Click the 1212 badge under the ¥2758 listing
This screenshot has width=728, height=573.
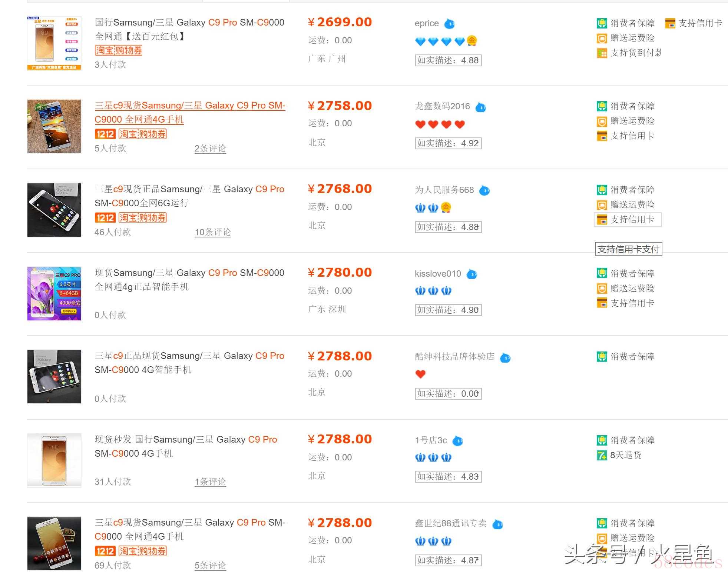105,134
